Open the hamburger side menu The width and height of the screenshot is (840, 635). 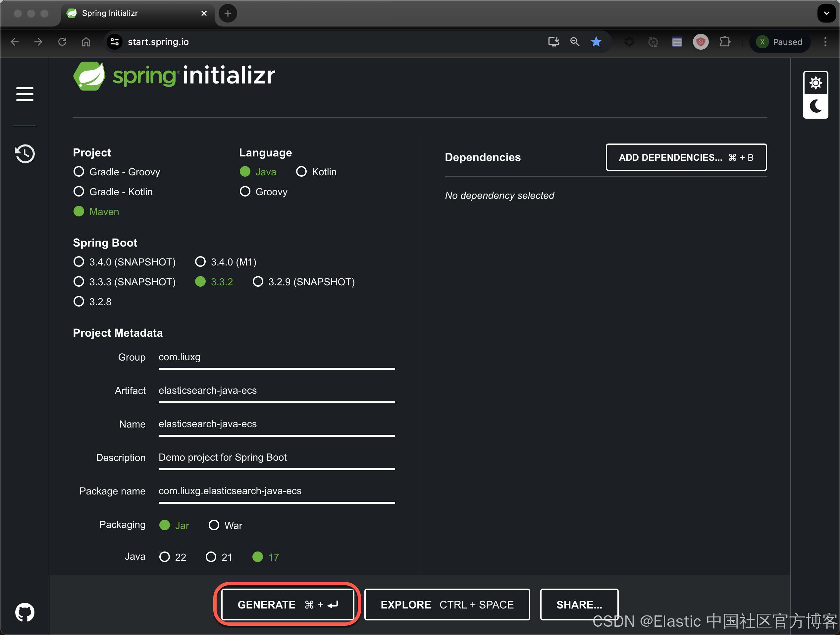25,94
